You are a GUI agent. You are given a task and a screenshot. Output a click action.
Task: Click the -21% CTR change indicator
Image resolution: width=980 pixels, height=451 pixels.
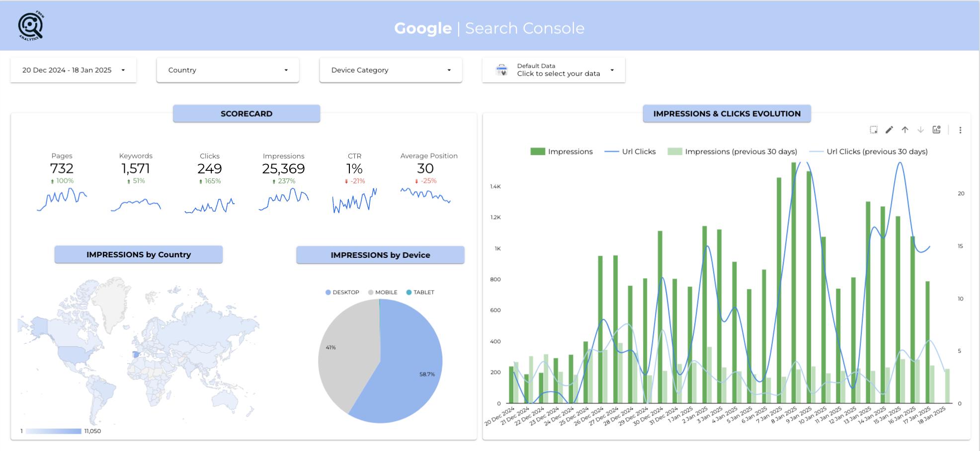(x=355, y=181)
